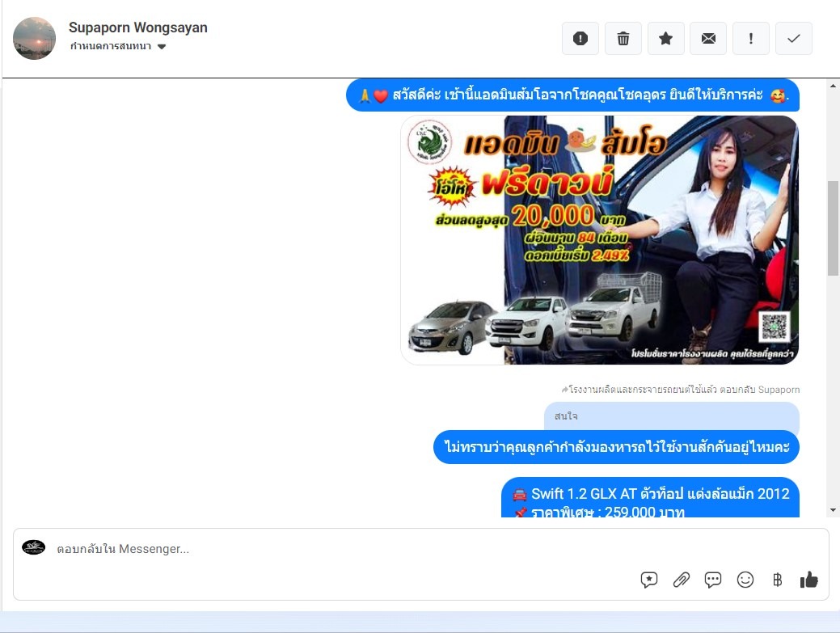The height and width of the screenshot is (633, 840).
Task: Mark conversation as spam with octagon icon
Action: pyautogui.click(x=580, y=39)
